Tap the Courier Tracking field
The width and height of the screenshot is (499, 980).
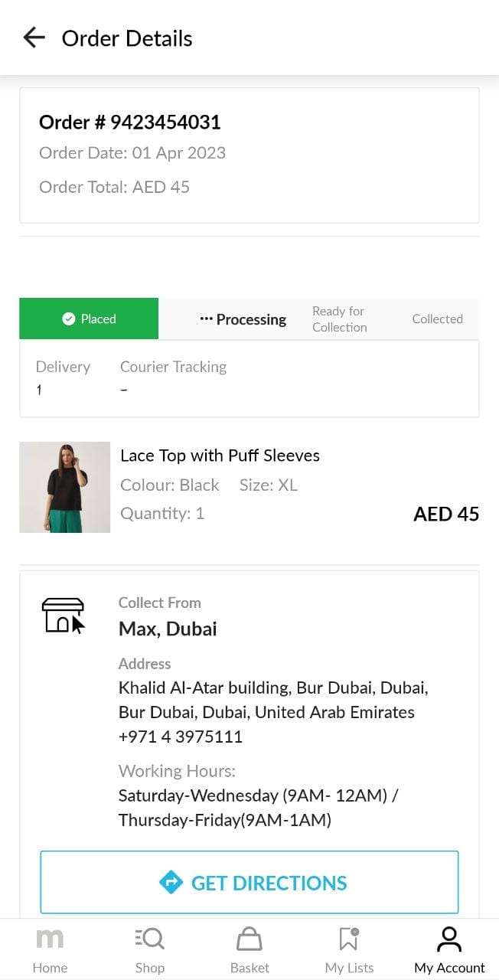tap(173, 377)
